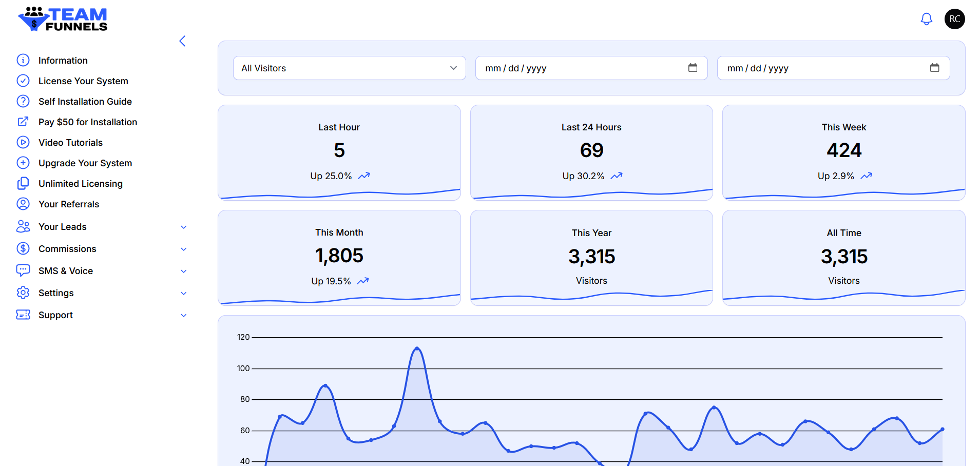Go to License Your System
980x466 pixels.
[83, 81]
